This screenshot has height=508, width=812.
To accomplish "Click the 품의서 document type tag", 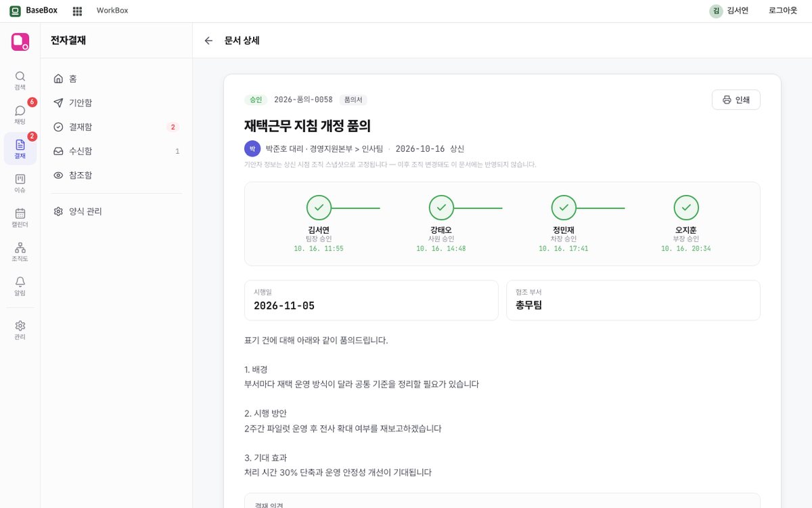I will coord(353,100).
